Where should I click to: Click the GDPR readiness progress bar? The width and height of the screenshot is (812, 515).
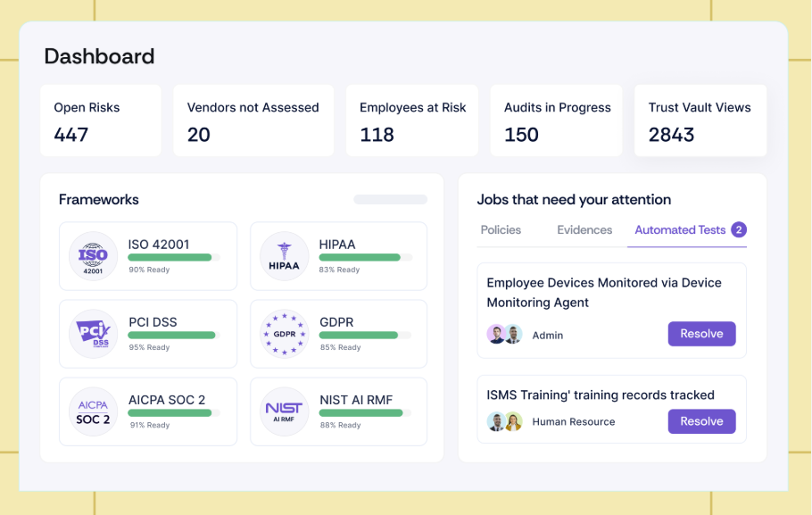(x=366, y=336)
